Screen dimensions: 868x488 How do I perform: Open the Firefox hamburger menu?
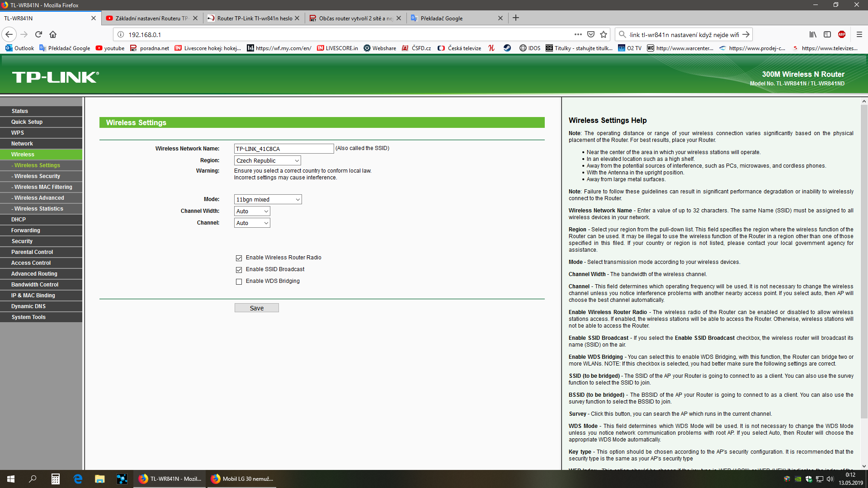pos(859,34)
